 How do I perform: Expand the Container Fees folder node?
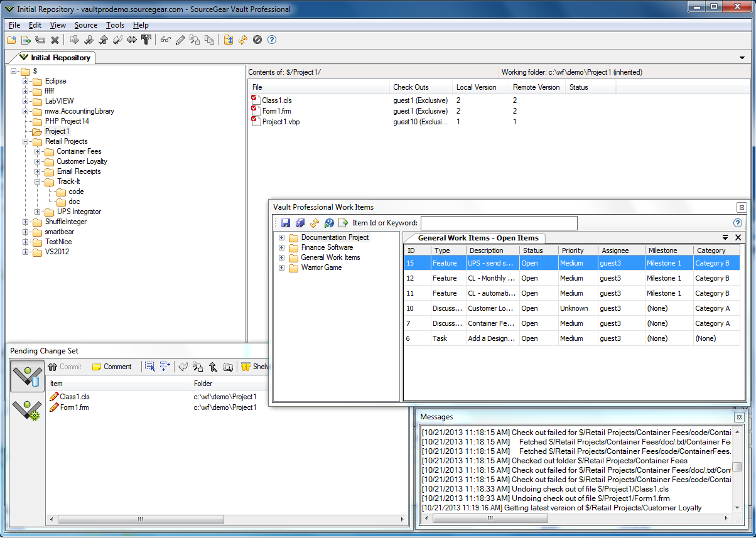click(38, 151)
